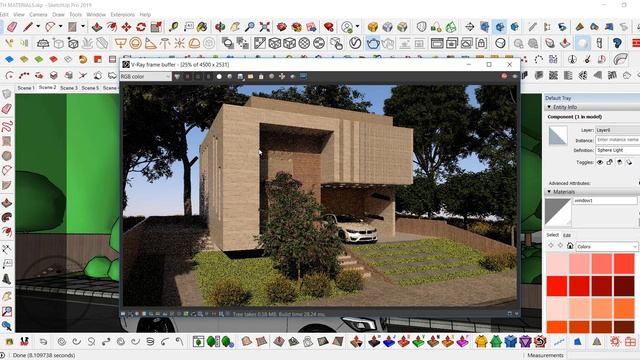
Task: Click V-Ray Lock Camera Orientation icon
Action: (x=481, y=43)
